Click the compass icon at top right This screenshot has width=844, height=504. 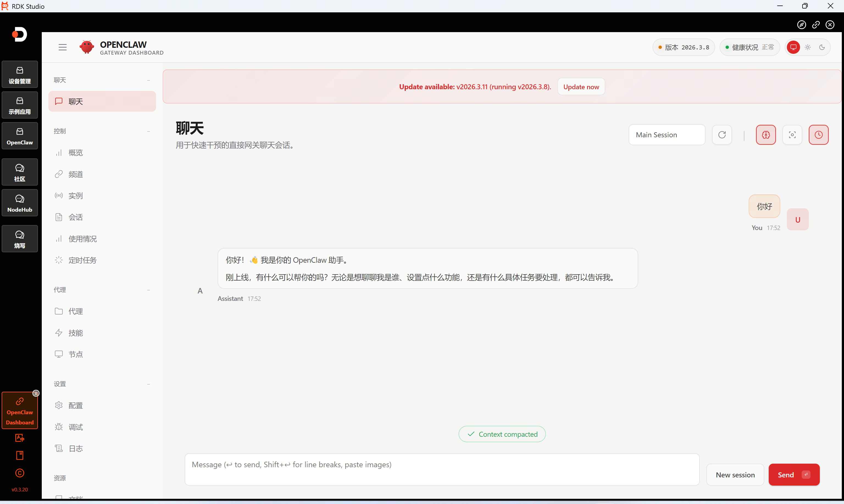tap(801, 25)
